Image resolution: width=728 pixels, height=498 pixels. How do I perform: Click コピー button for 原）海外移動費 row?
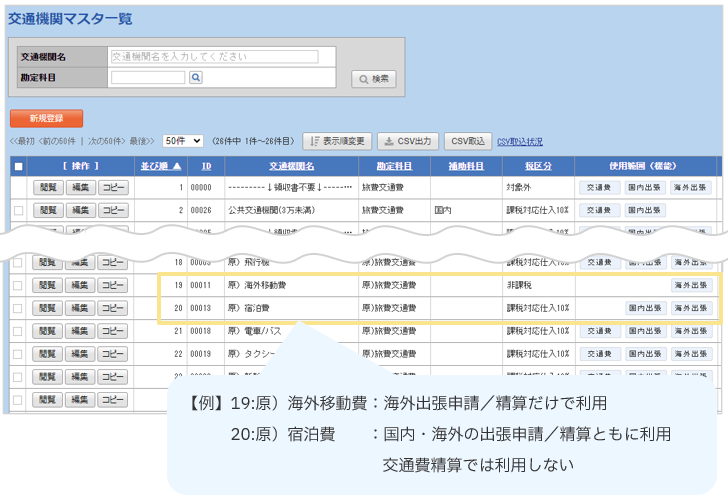112,286
